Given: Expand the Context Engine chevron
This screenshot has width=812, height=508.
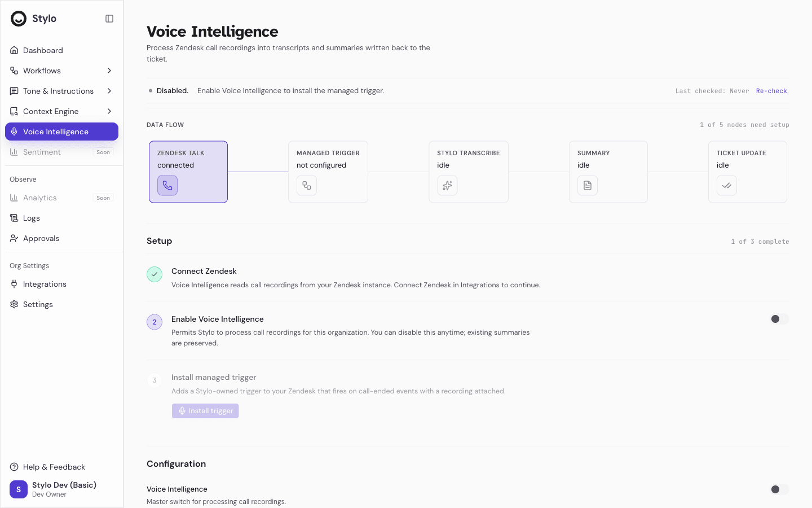Looking at the screenshot, I should click(x=109, y=111).
